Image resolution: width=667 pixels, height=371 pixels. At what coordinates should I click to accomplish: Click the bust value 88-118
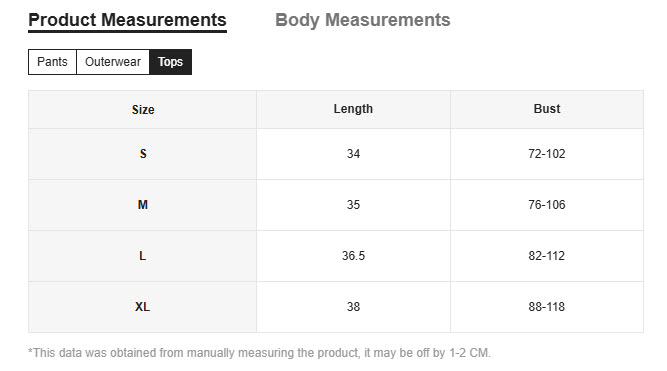point(547,307)
